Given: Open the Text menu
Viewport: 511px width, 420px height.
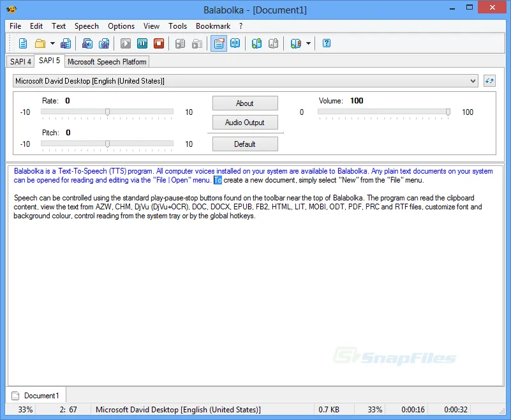Looking at the screenshot, I should pos(59,26).
